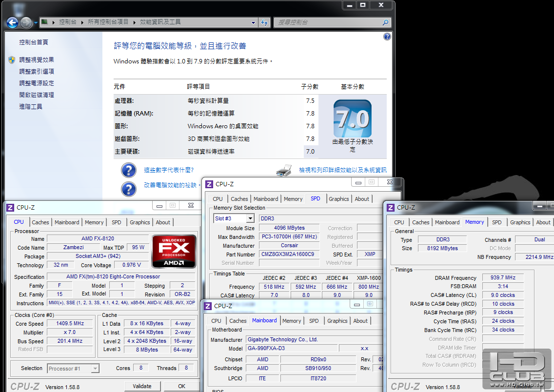This screenshot has height=392, width=554.
Task: Open the 改善電腦效能的秘訣 link
Action: (170, 185)
